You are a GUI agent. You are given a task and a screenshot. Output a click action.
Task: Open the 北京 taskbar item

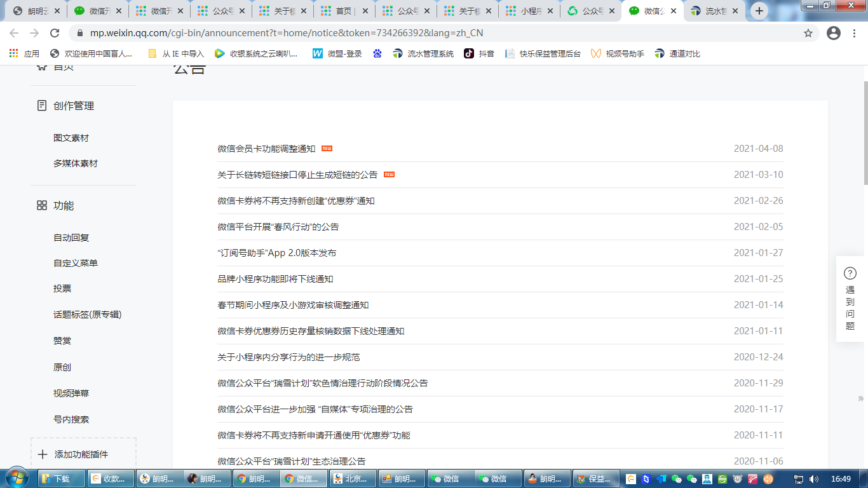pos(353,478)
